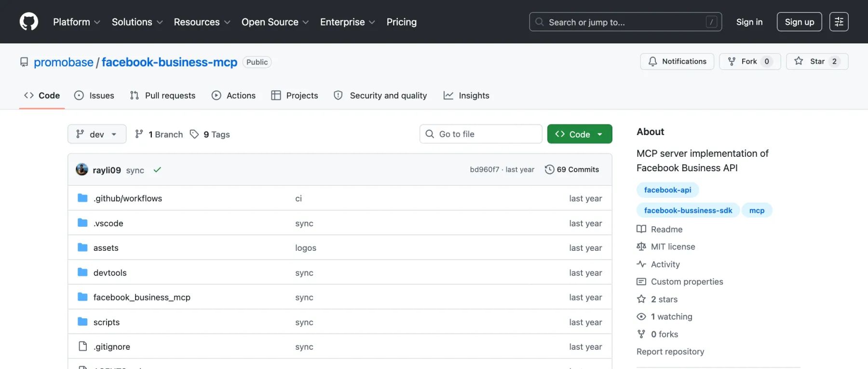
Task: Open the appearance settings icon button
Action: 839,22
